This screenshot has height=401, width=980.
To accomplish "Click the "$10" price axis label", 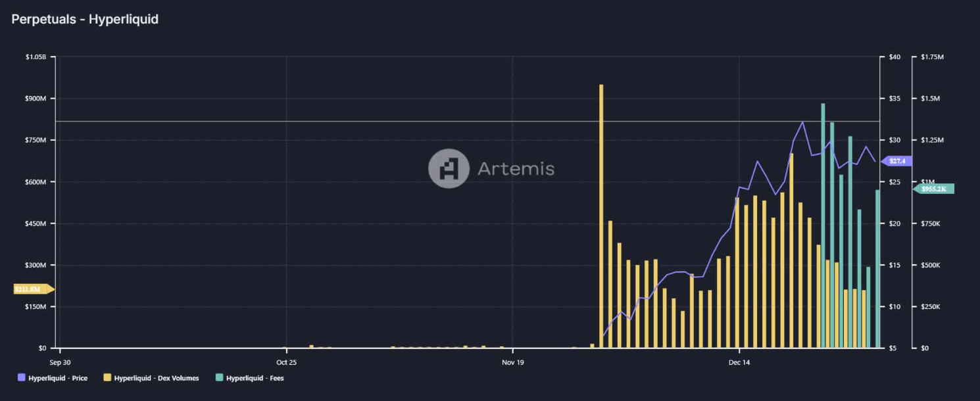I will tap(894, 307).
